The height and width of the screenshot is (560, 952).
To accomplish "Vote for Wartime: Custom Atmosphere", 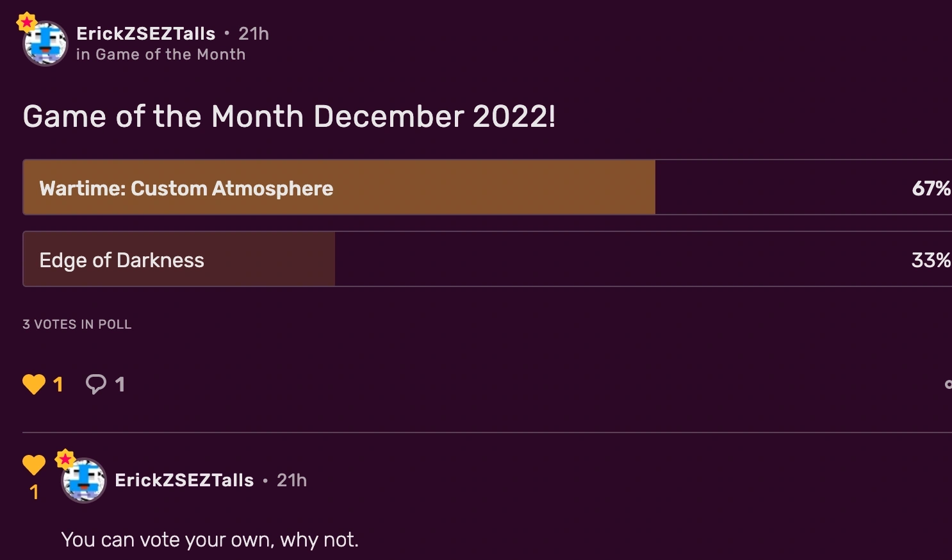I will pyautogui.click(x=339, y=187).
